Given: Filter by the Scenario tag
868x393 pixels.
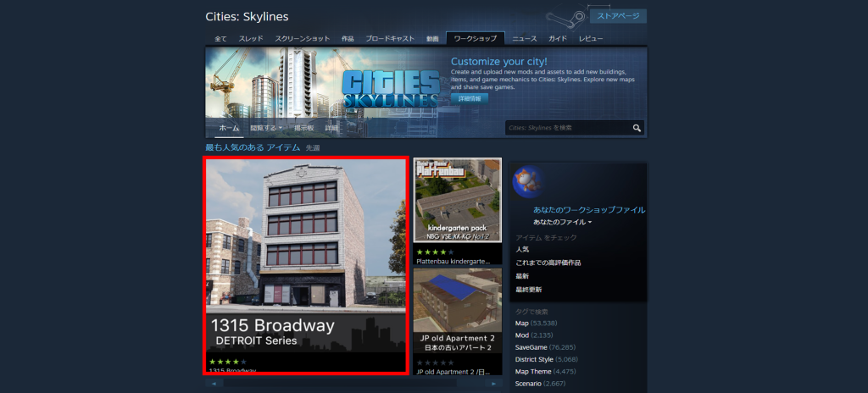Looking at the screenshot, I should [529, 384].
